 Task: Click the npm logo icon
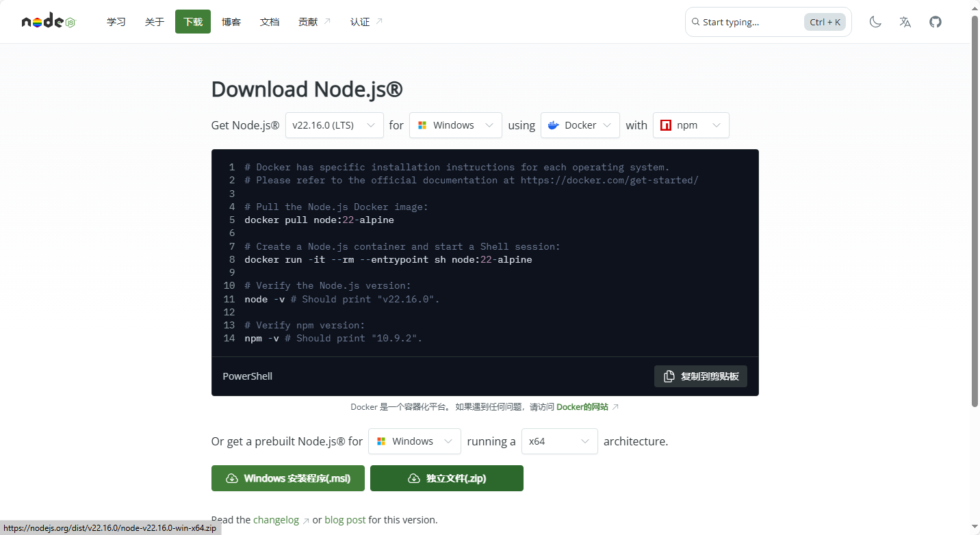[x=666, y=125]
